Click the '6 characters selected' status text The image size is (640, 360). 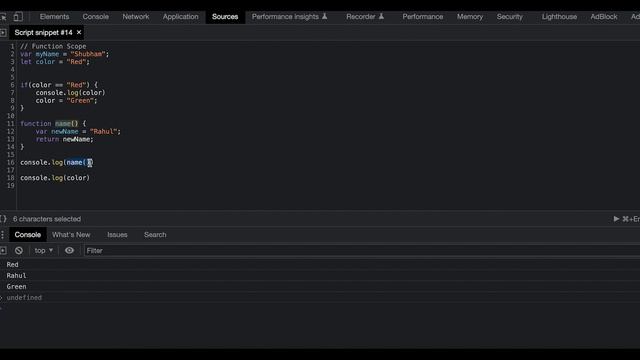[47, 219]
